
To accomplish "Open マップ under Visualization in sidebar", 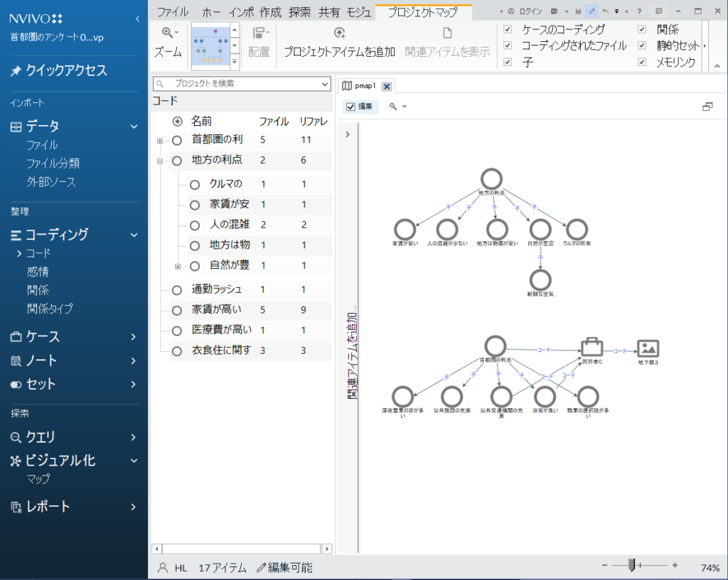I will coord(38,479).
